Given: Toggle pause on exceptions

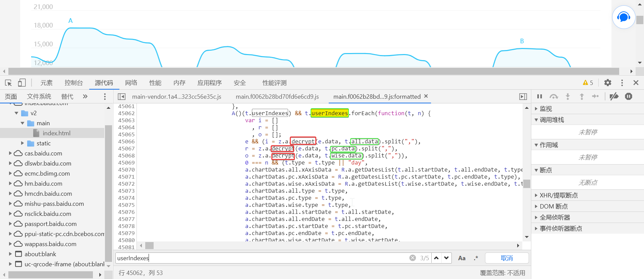Looking at the screenshot, I should coord(629,97).
